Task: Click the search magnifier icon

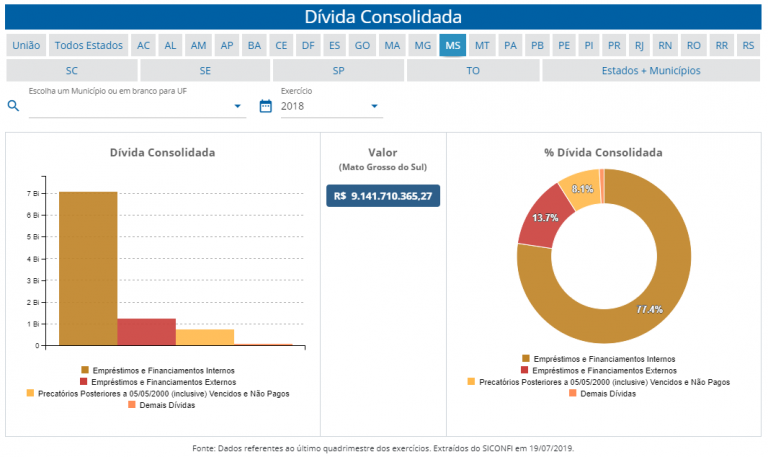Action: click(x=14, y=106)
